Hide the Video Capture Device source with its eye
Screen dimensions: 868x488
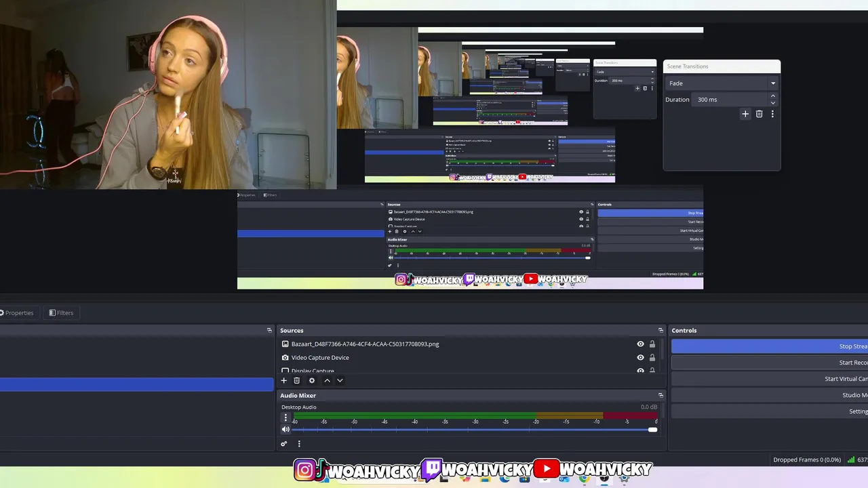(640, 357)
